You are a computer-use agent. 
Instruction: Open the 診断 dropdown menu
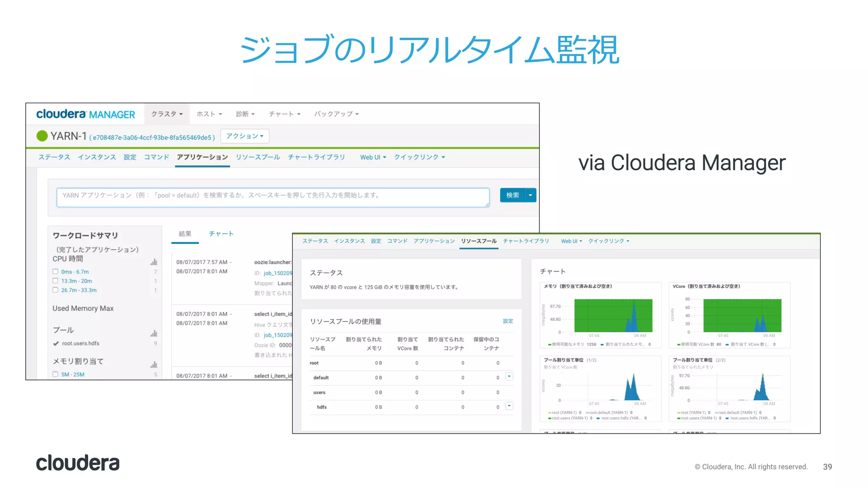[x=245, y=114]
